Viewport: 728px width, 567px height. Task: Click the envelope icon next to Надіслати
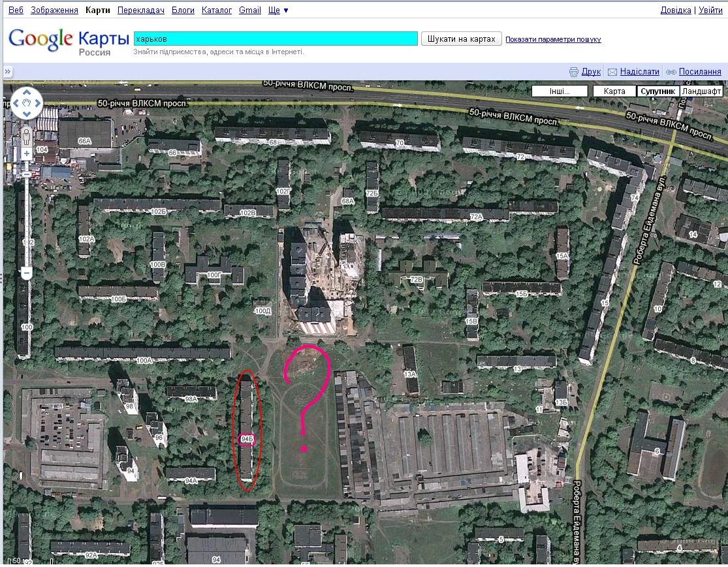(x=612, y=72)
